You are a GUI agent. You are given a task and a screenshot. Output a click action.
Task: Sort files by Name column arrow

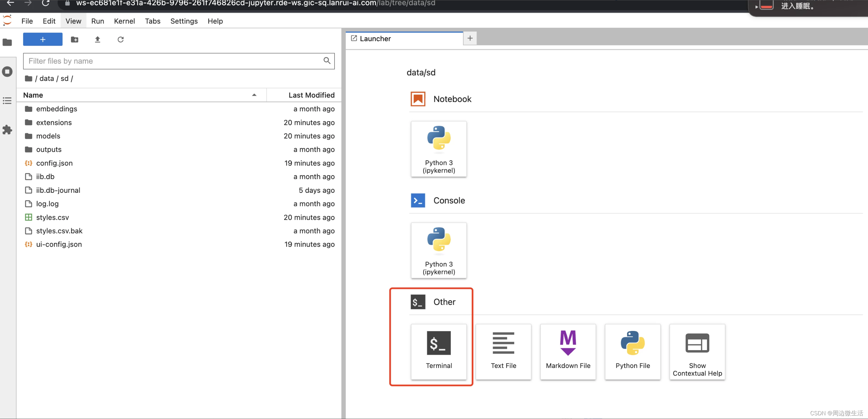[x=254, y=95]
